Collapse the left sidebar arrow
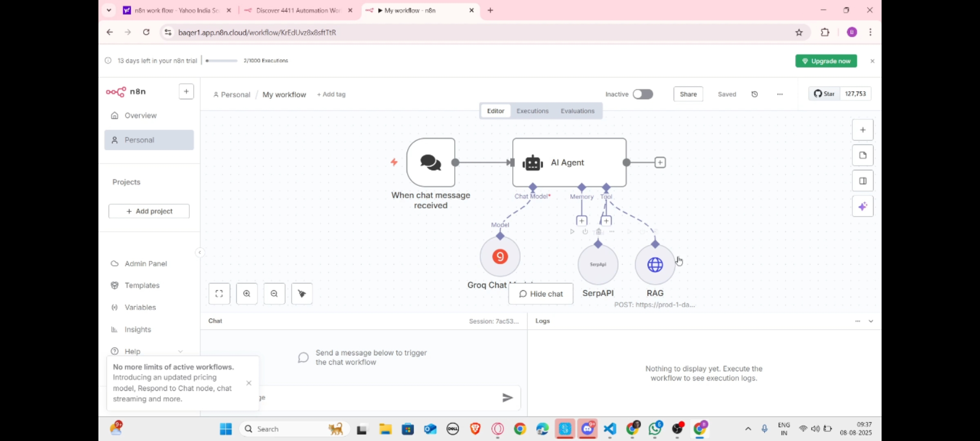This screenshot has height=441, width=980. (x=200, y=252)
